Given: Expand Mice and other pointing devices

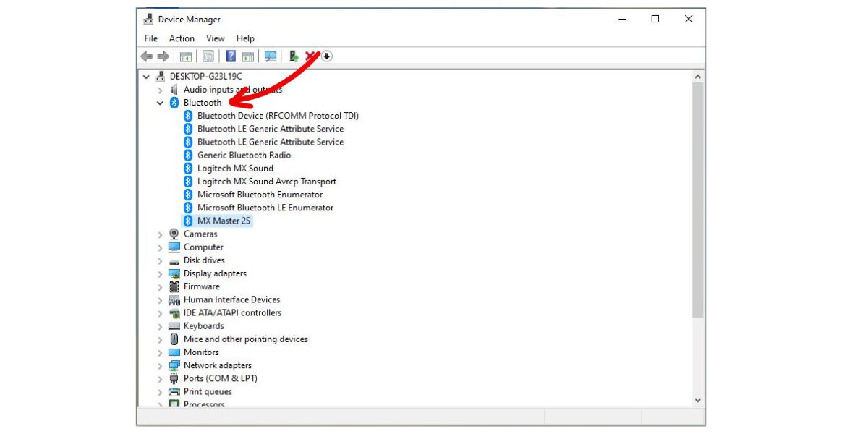Looking at the screenshot, I should click(x=161, y=339).
